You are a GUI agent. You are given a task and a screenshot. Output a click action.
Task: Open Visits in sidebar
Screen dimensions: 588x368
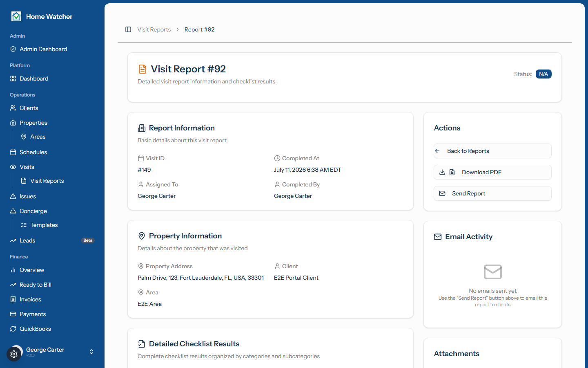tap(52, 167)
